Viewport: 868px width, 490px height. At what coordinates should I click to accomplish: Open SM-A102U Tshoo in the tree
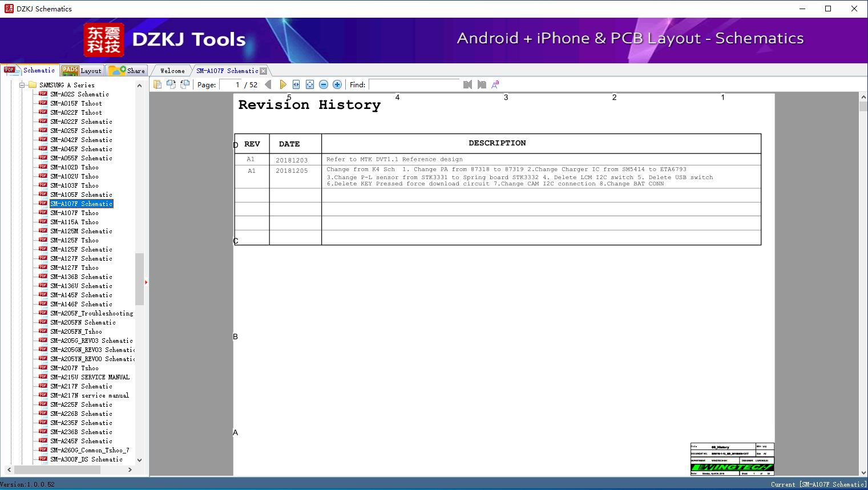74,176
